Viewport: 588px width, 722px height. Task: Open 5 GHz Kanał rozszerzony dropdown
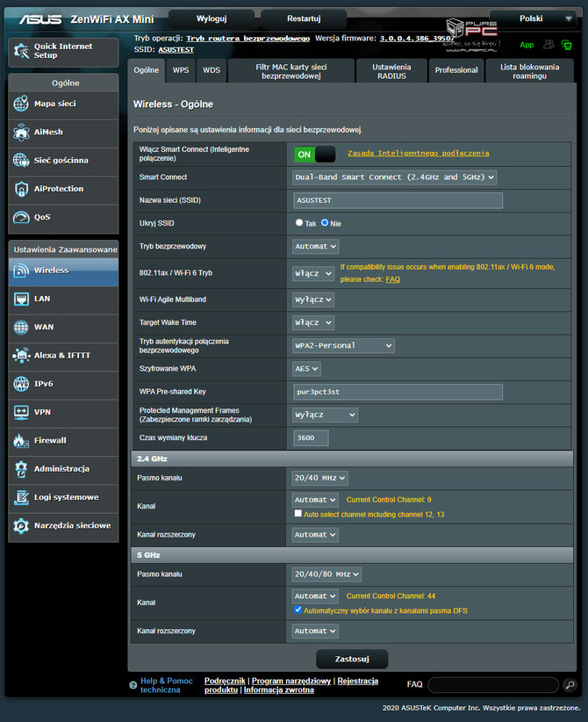click(x=315, y=631)
